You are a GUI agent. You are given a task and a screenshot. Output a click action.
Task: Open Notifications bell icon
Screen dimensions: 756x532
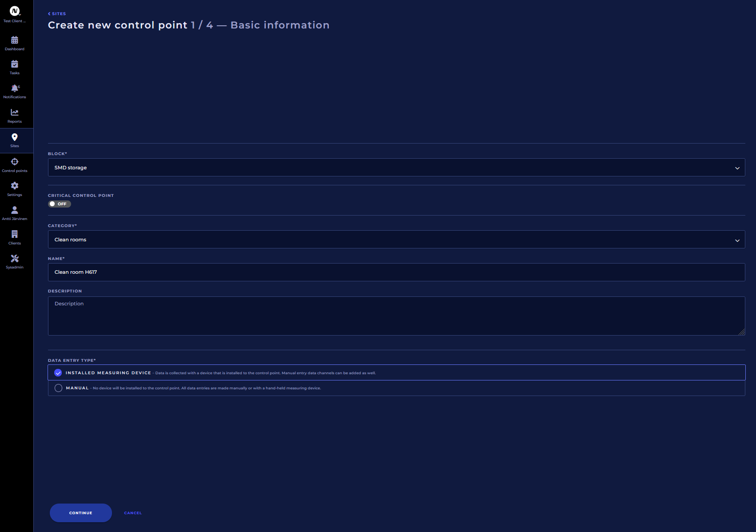tap(15, 88)
